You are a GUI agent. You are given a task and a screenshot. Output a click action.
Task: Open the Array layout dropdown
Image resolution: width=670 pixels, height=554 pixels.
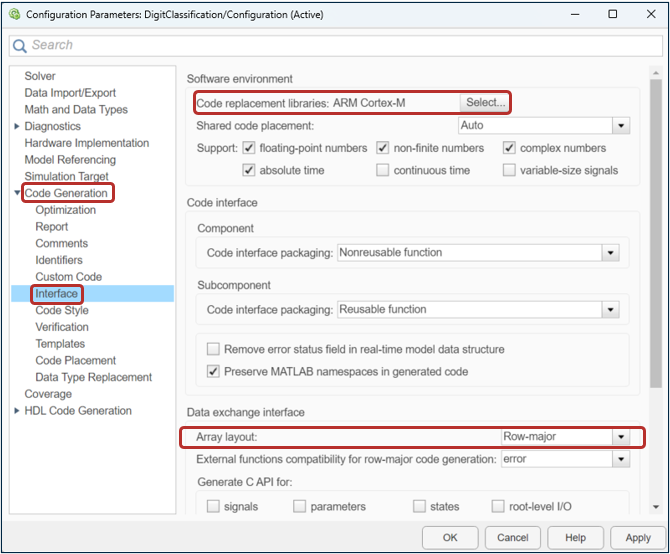click(620, 437)
